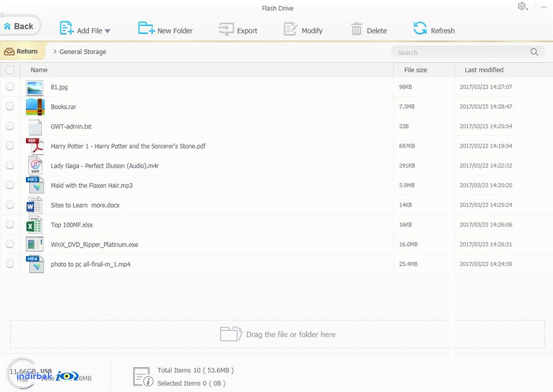Tick checkbox for Sites to Learn more.docx
Screen dimensions: 553x392
10,205
